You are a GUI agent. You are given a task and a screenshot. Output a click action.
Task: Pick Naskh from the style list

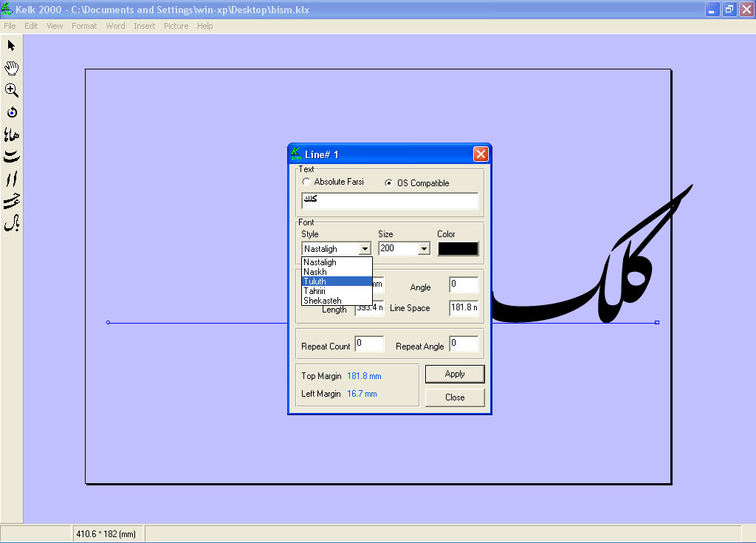pos(337,272)
